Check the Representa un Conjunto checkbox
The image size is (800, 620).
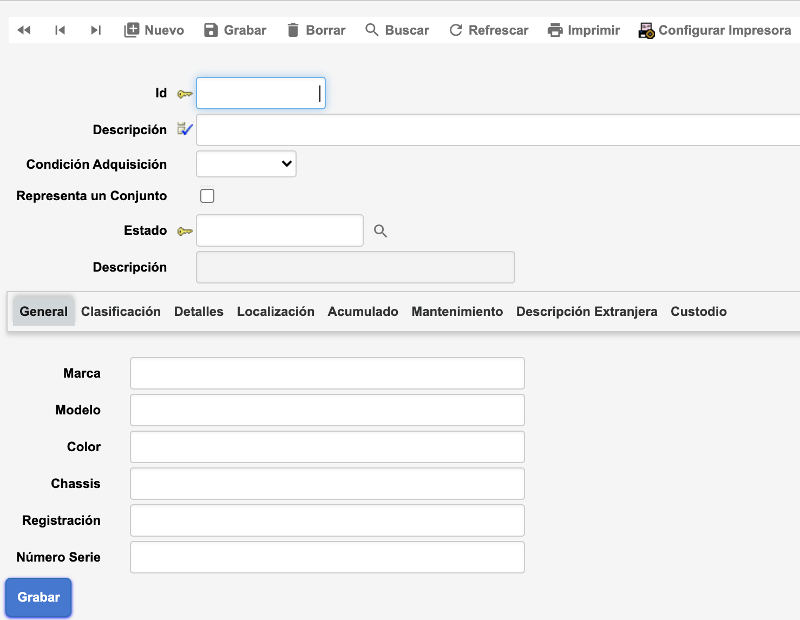click(x=207, y=196)
